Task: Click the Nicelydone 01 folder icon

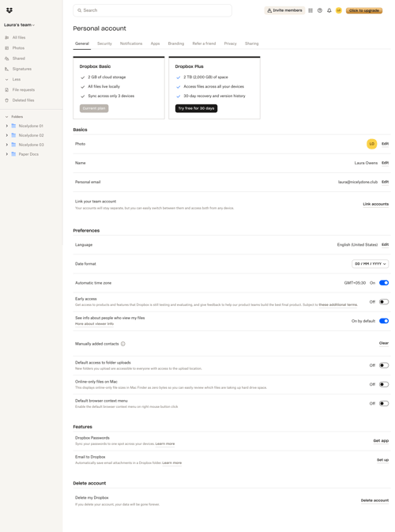Action: click(x=14, y=126)
